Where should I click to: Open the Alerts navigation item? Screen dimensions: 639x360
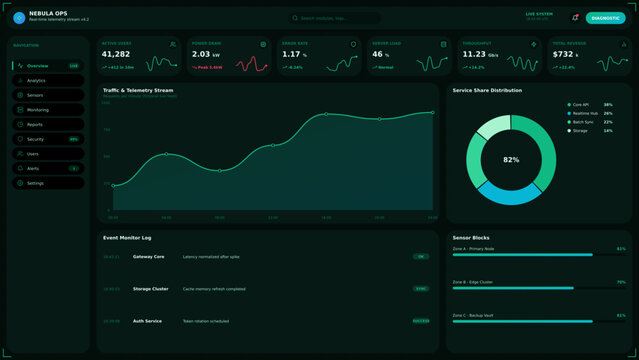click(x=48, y=168)
